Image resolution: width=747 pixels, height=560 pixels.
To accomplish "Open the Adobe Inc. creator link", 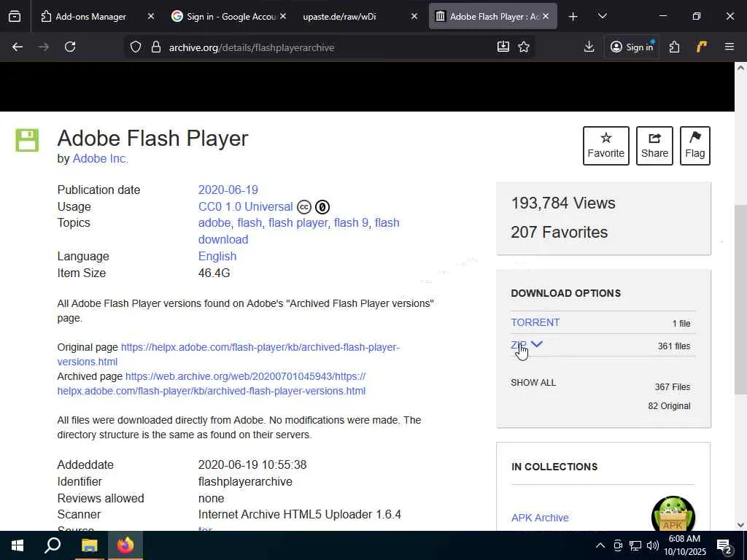I will pos(100,158).
